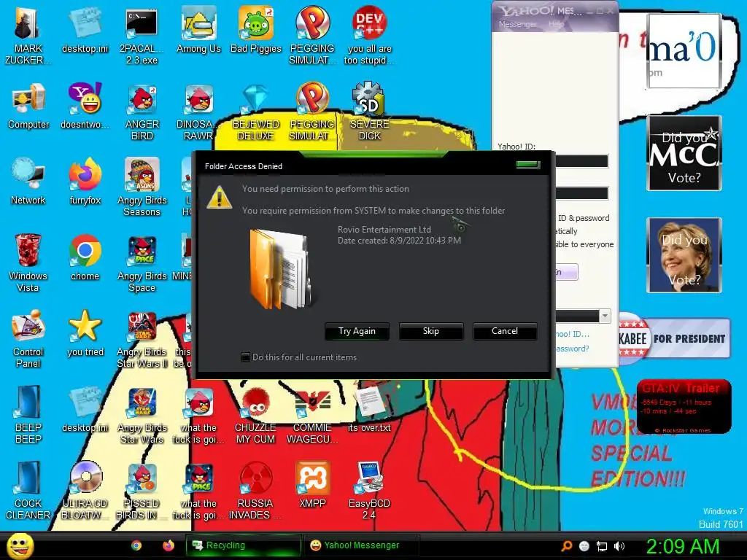
Task: Click the large folder image in the dialog
Action: pyautogui.click(x=281, y=269)
